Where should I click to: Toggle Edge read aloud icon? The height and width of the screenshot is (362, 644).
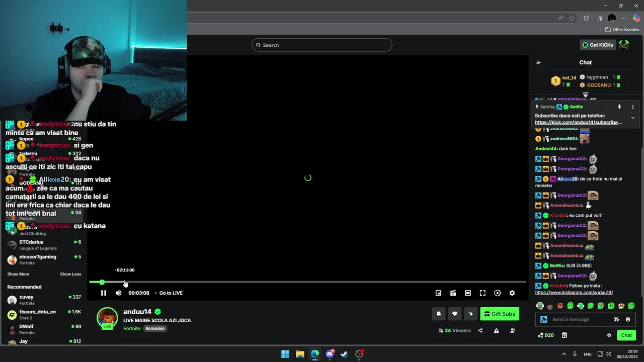coord(561,18)
